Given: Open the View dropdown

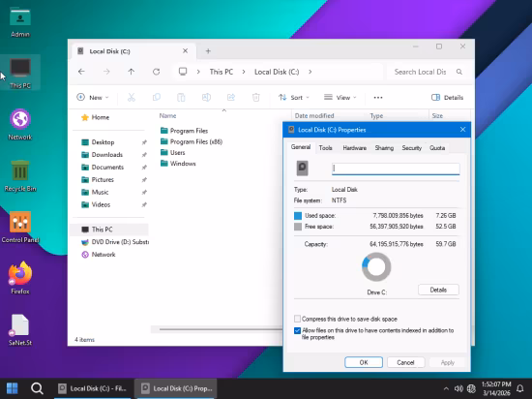Looking at the screenshot, I should (x=340, y=98).
